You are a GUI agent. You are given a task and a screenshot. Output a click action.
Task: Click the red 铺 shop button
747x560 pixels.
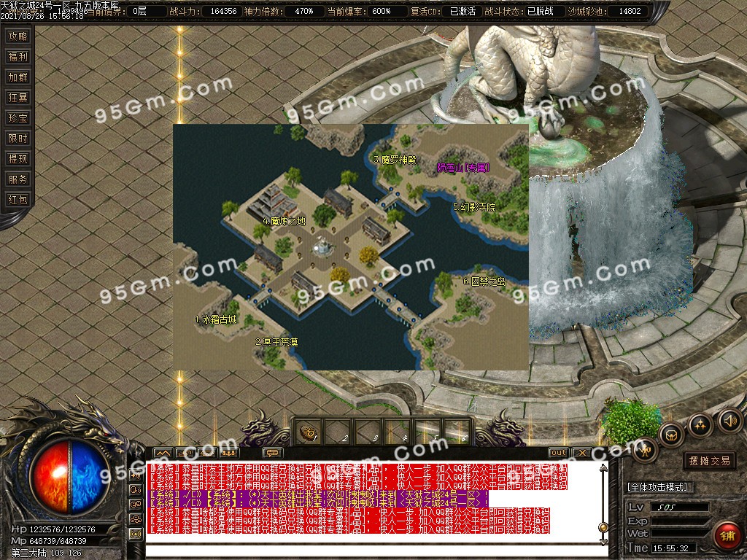(x=727, y=535)
